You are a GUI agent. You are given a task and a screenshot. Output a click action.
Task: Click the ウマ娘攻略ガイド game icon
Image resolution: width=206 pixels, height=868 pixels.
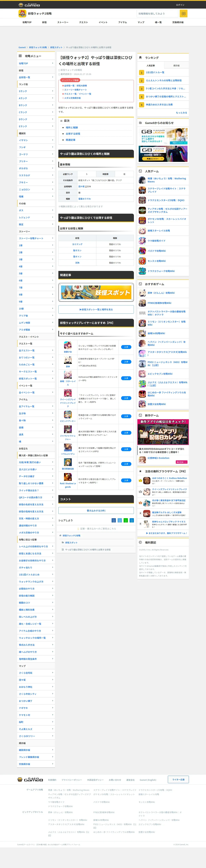[142, 241]
